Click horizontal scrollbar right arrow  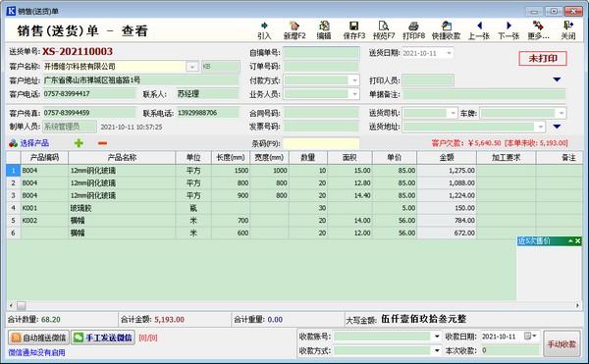[x=578, y=305]
